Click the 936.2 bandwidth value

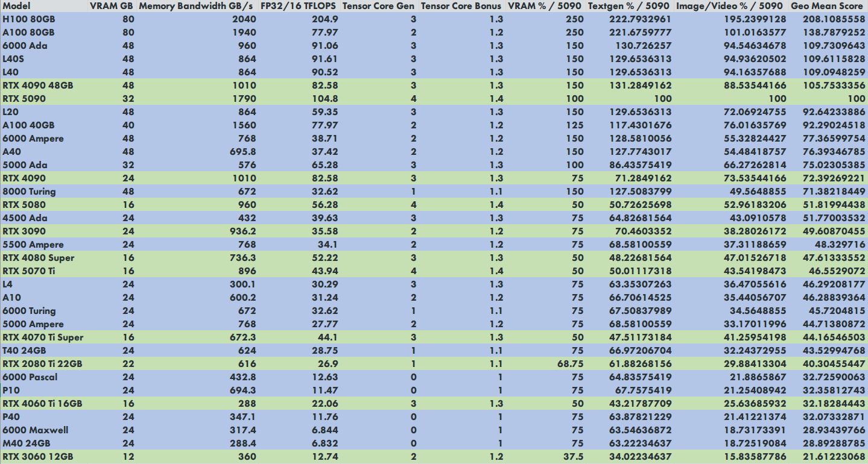pos(242,231)
